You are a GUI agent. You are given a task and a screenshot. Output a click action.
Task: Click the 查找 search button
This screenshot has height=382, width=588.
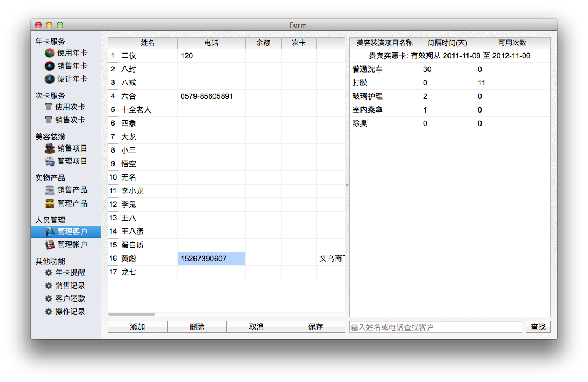click(538, 327)
